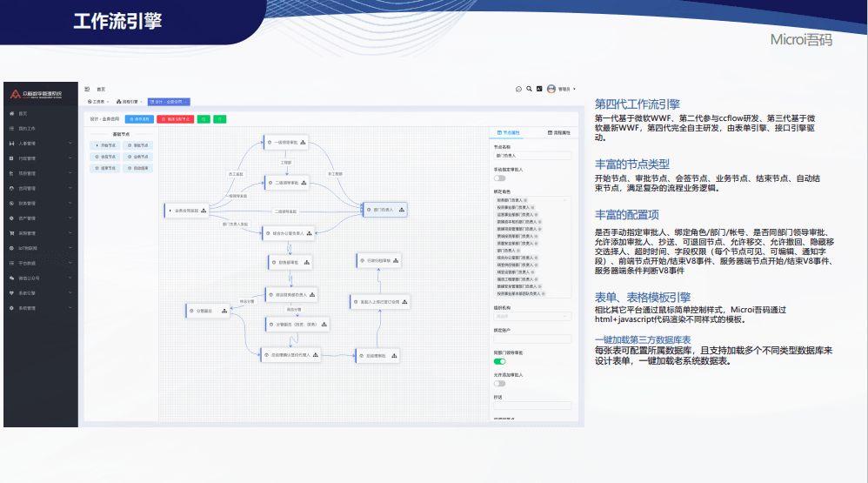This screenshot has width=868, height=483.
Task: Click the shopping cart icon beside 采购管理
Action: [x=11, y=233]
